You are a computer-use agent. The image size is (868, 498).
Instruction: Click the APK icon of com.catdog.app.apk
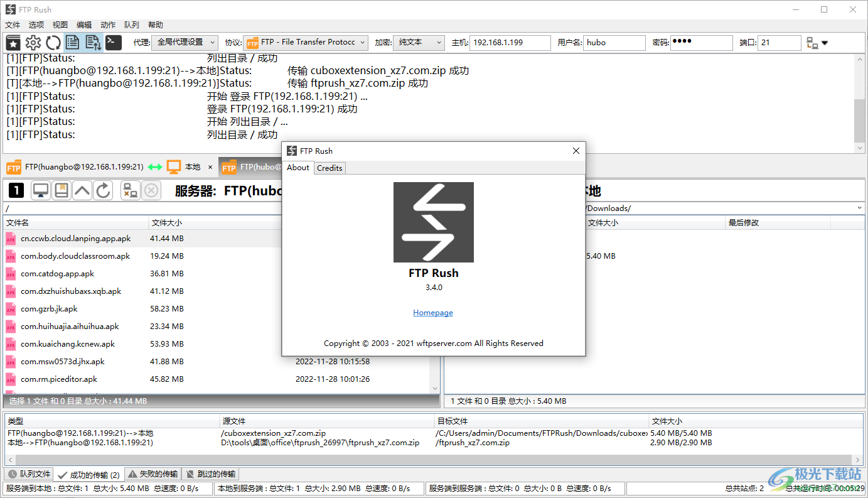[11, 274]
